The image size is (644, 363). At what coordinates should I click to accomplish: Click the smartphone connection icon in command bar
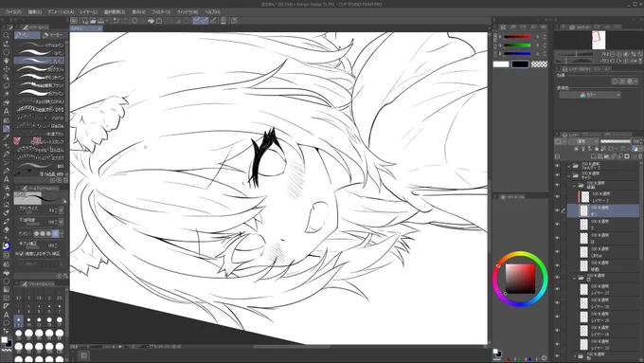click(x=224, y=21)
